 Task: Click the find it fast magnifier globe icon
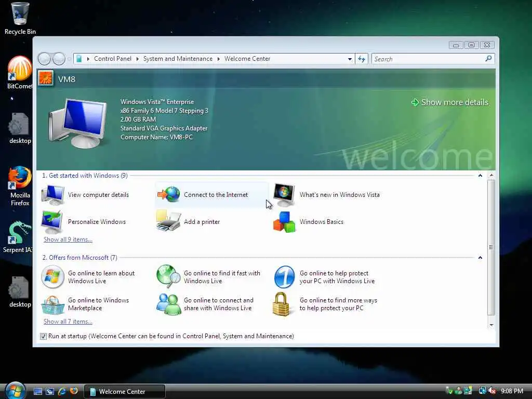coord(169,276)
